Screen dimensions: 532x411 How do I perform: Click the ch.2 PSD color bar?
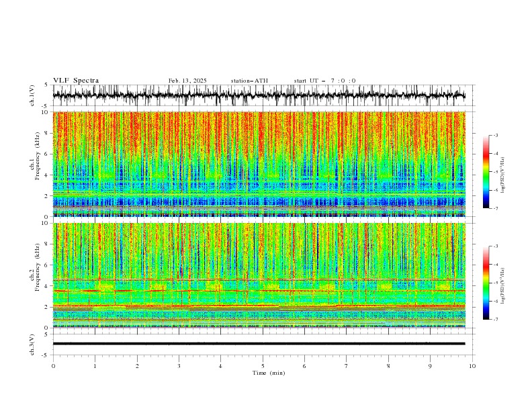click(486, 283)
